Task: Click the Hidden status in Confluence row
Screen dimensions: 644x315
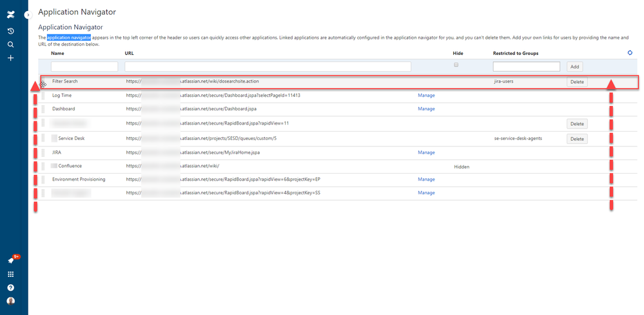Action: [462, 167]
